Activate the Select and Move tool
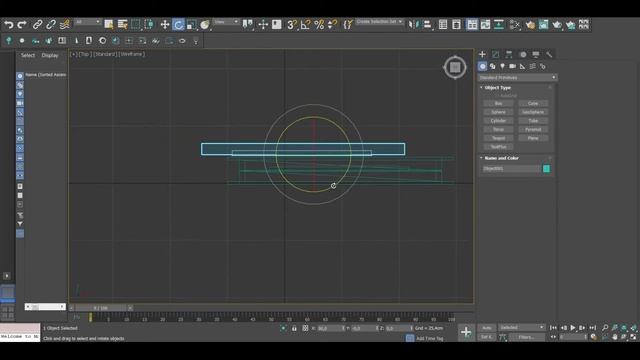The height and width of the screenshot is (360, 640). click(x=164, y=25)
